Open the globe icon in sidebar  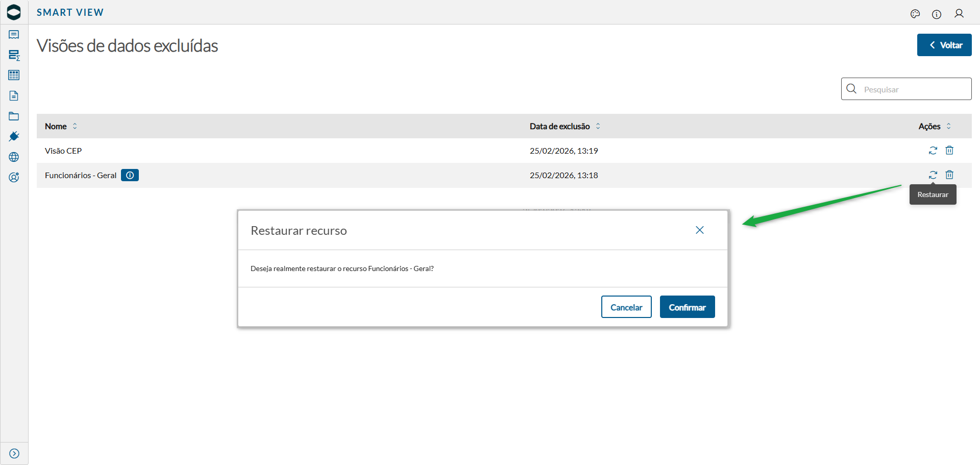[x=14, y=157]
